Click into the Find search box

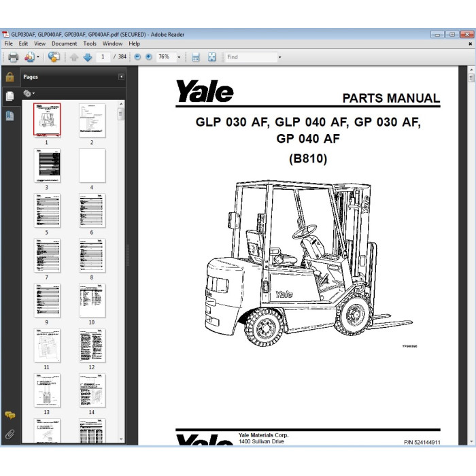point(251,56)
